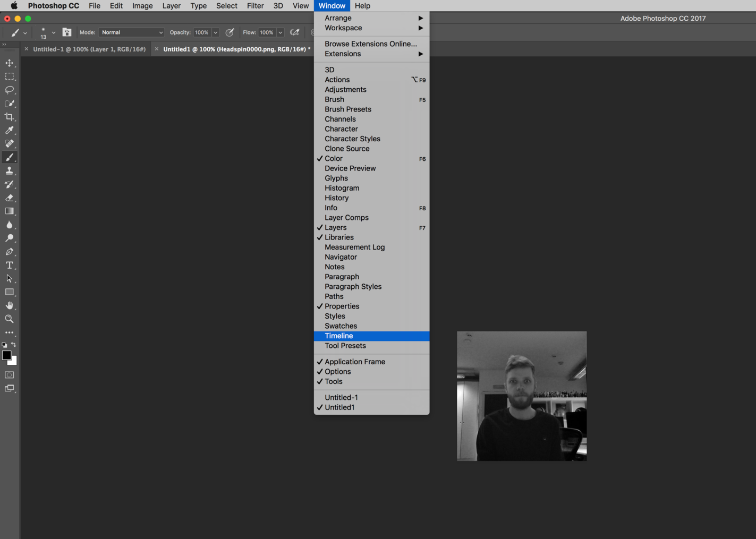This screenshot has height=539, width=756.
Task: Open the tool preset picker arrow
Action: [x=25, y=33]
